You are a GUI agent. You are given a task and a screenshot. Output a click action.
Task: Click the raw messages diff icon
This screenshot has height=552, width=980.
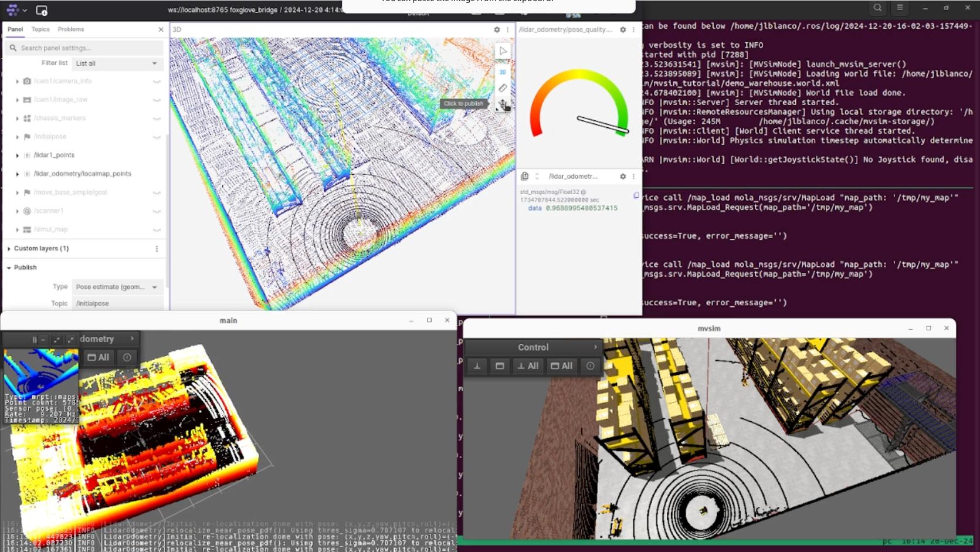[x=525, y=176]
